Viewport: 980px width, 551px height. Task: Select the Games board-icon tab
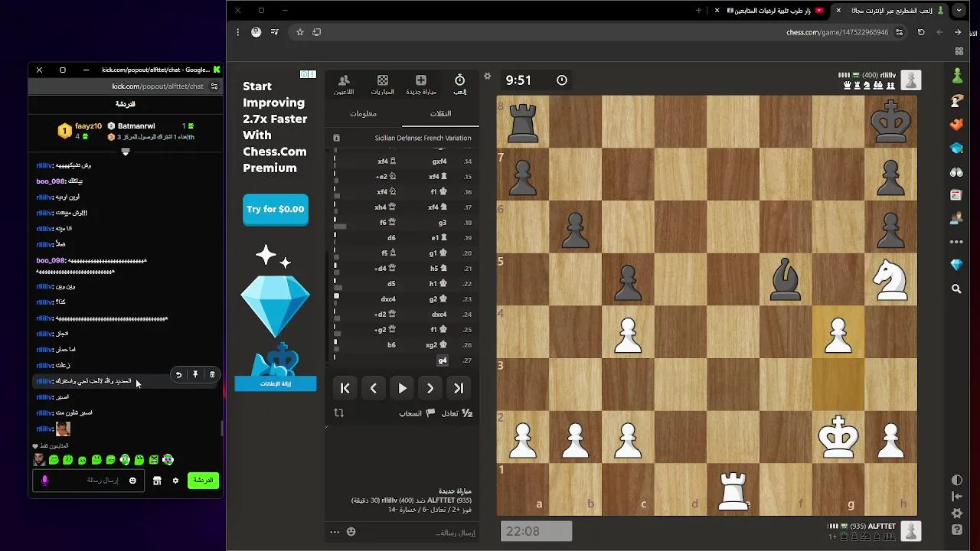383,84
